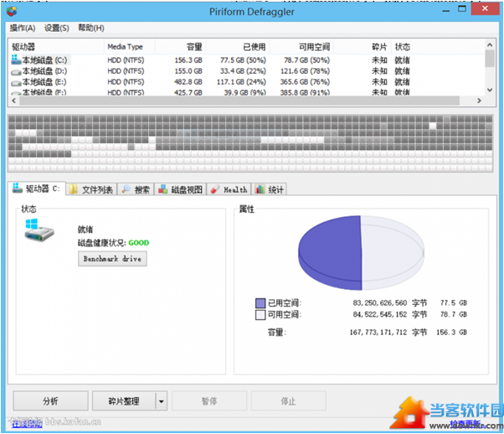This screenshot has width=504, height=434.
Task: Click the drive icon on 驱动器 C: tab
Action: (17, 188)
